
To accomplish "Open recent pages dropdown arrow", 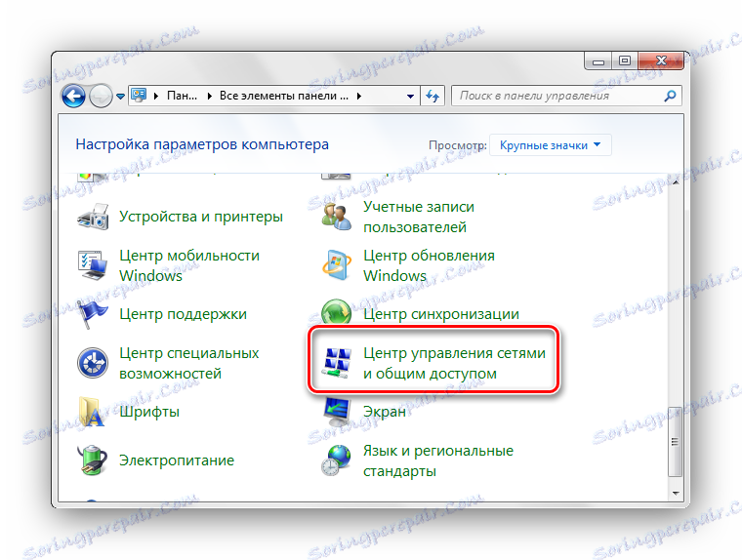I will coord(120,97).
